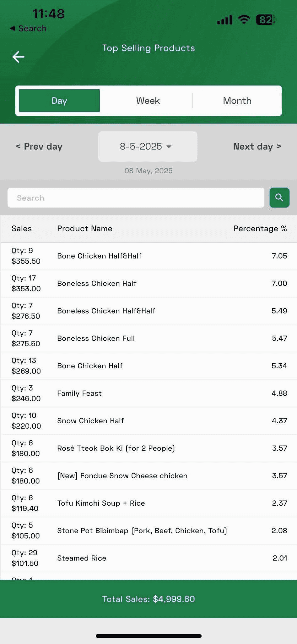Switch to the Week tab
This screenshot has width=297, height=644.
148,101
